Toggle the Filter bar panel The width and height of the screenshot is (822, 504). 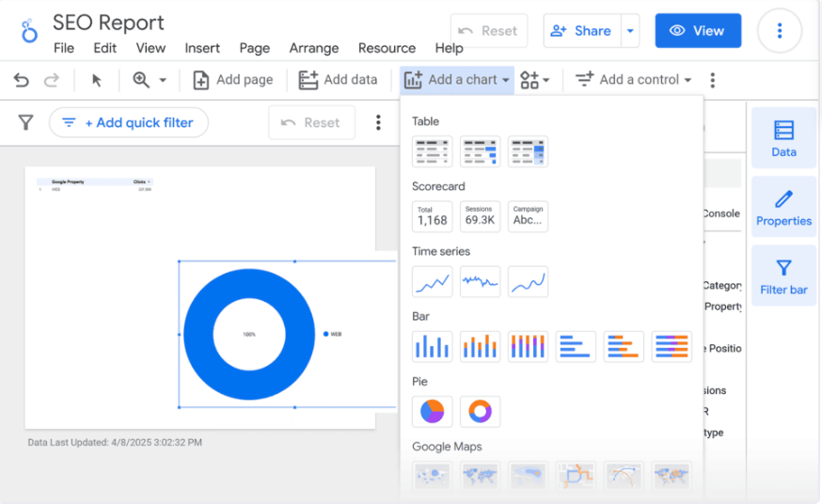click(x=783, y=276)
